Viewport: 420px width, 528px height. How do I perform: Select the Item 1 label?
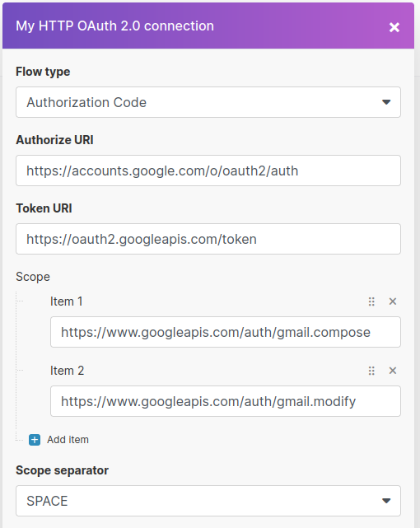tap(67, 301)
